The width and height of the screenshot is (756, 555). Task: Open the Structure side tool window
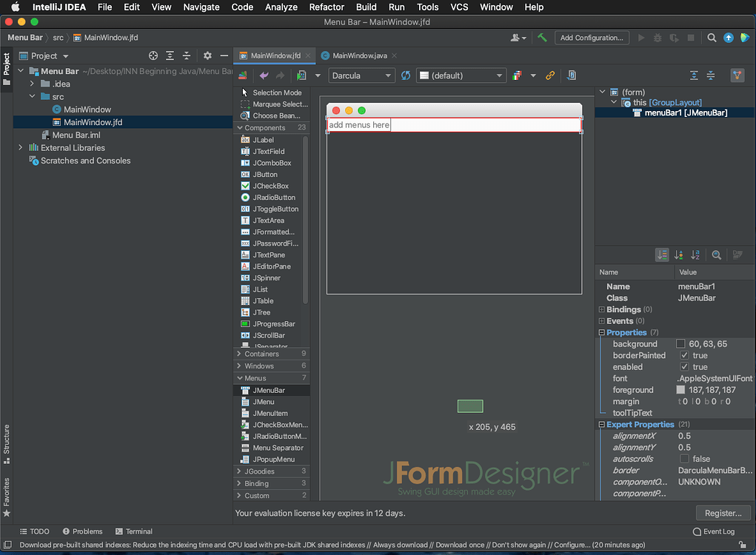[x=6, y=443]
